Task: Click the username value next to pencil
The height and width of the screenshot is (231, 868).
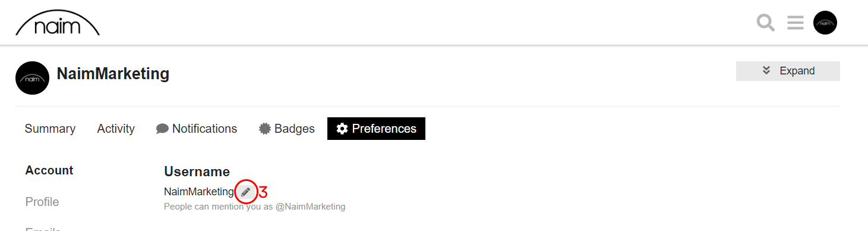Action: pos(199,192)
